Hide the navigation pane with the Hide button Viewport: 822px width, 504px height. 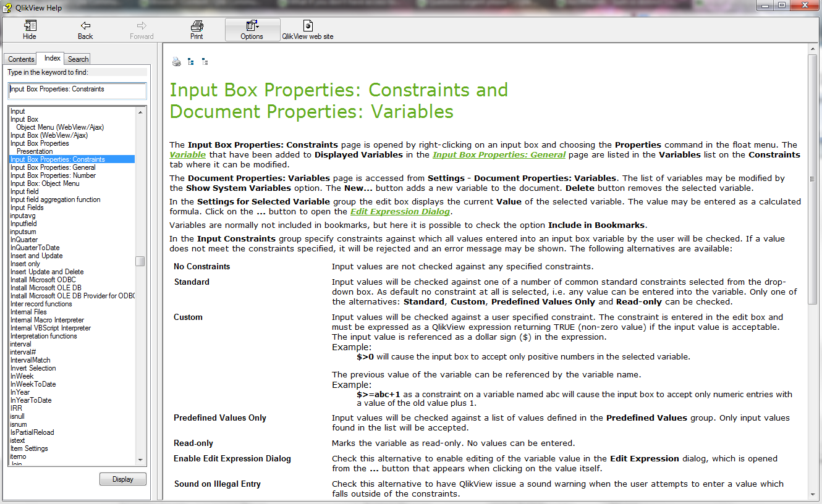(30, 30)
